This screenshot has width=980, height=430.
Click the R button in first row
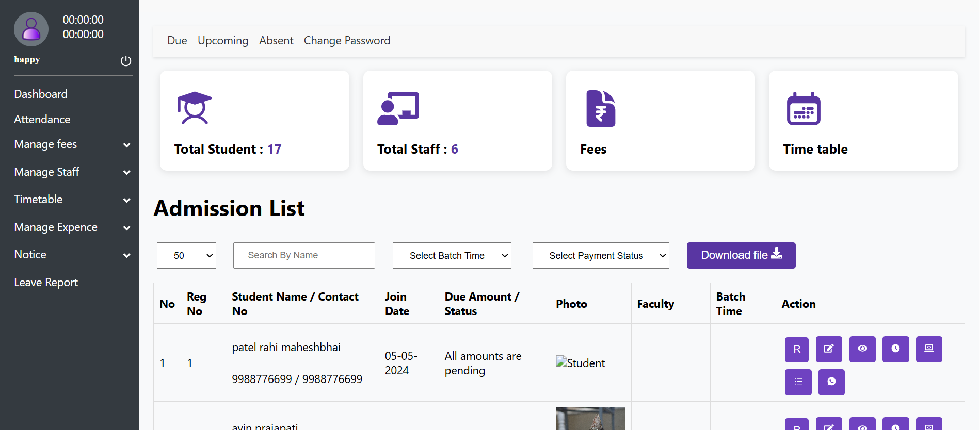797,349
